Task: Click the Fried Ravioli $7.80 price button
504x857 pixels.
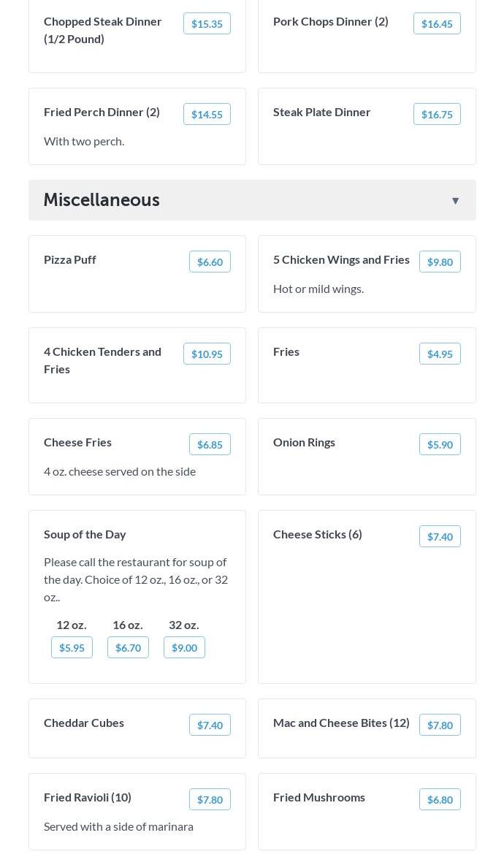Action: pos(210,799)
